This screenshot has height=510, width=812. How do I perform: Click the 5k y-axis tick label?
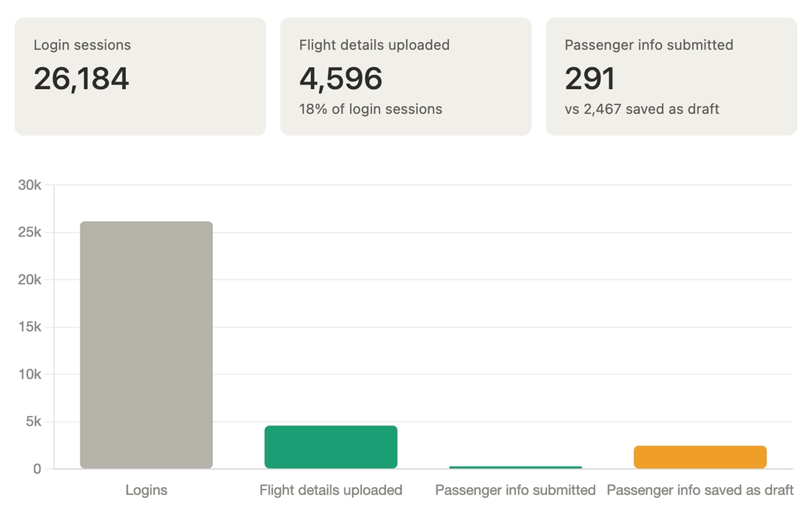point(33,422)
